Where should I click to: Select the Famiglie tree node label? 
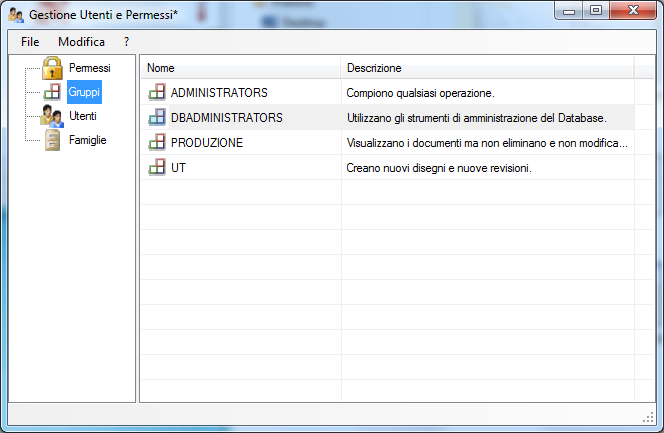[x=88, y=140]
